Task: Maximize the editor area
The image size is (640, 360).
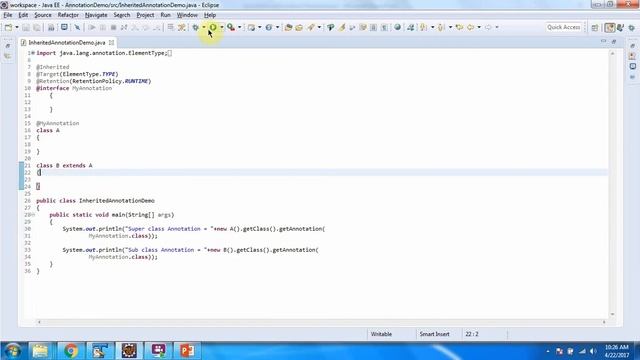Action: tap(613, 42)
